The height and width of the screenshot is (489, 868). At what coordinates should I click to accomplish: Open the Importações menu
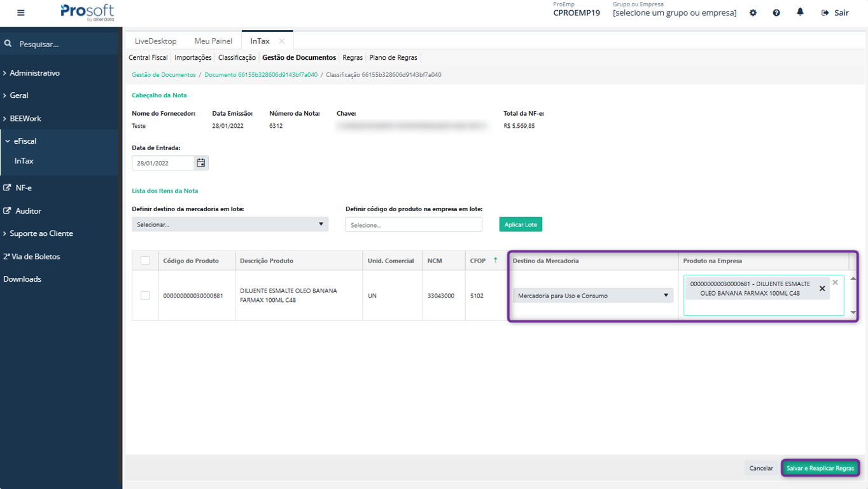point(193,57)
